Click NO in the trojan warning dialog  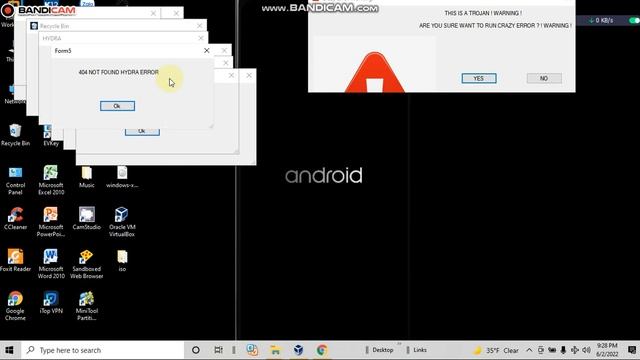[x=544, y=78]
